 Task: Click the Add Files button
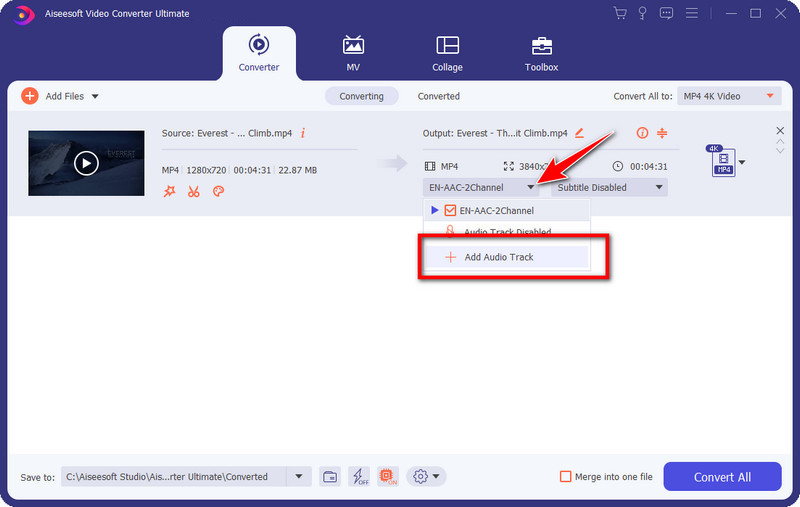pyautogui.click(x=60, y=96)
